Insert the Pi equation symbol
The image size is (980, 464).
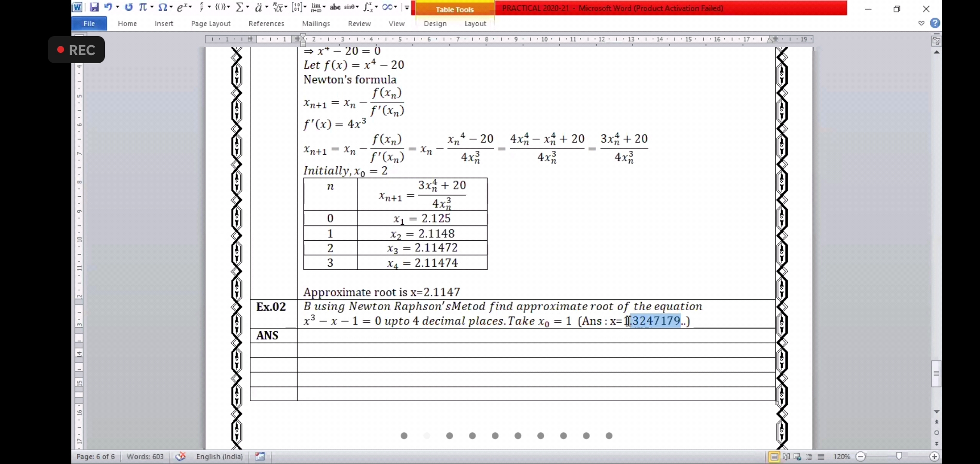(142, 7)
